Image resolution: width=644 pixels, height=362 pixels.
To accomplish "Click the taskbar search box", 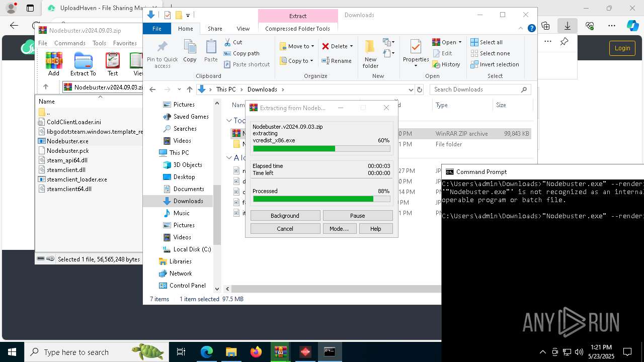I will (96, 352).
